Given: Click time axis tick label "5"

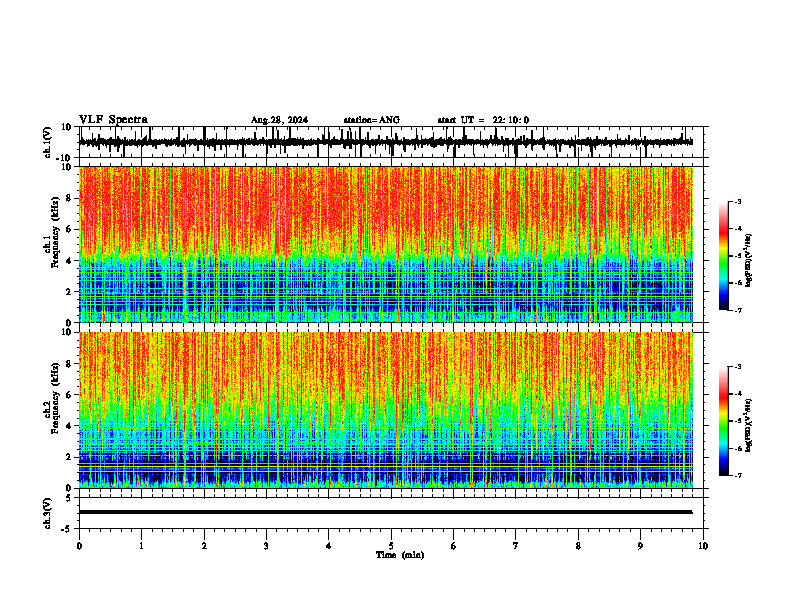Looking at the screenshot, I should [x=391, y=546].
